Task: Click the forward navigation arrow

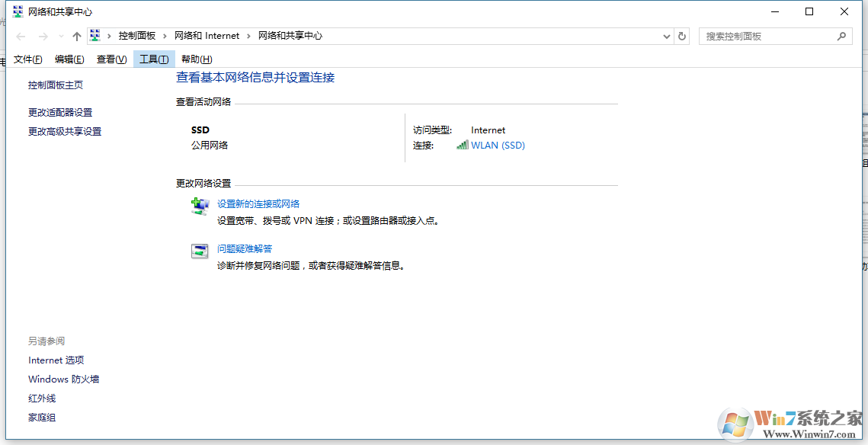Action: [43, 35]
